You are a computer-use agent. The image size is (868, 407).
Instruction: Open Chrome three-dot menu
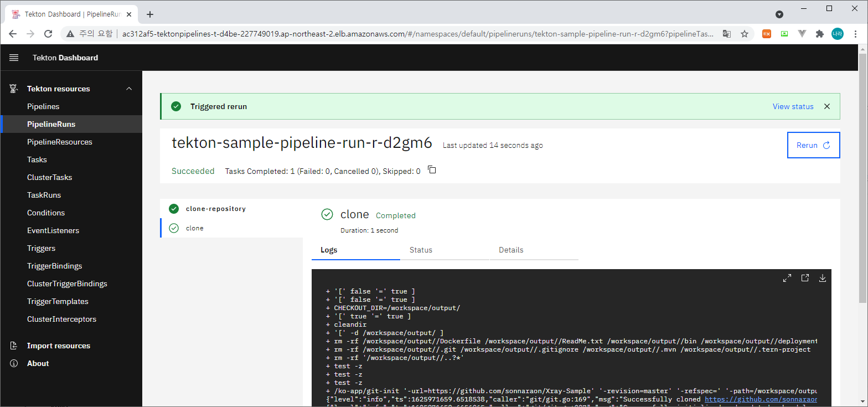coord(855,34)
